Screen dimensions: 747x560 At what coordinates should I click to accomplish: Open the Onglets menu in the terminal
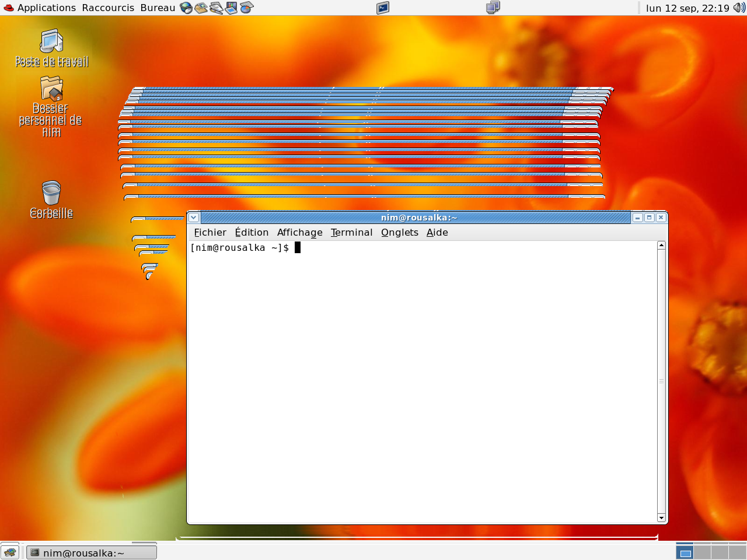click(x=399, y=232)
